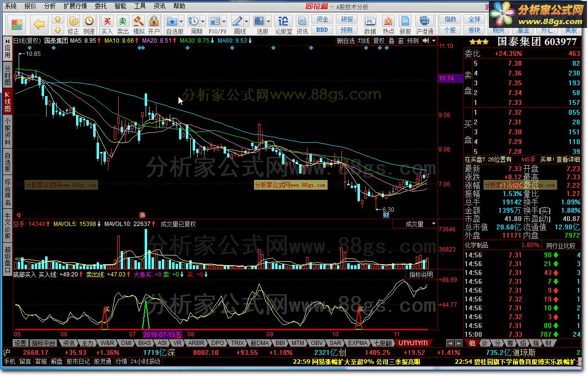Go back with the yellow left arrow
The height and width of the screenshot is (376, 588).
[39, 25]
